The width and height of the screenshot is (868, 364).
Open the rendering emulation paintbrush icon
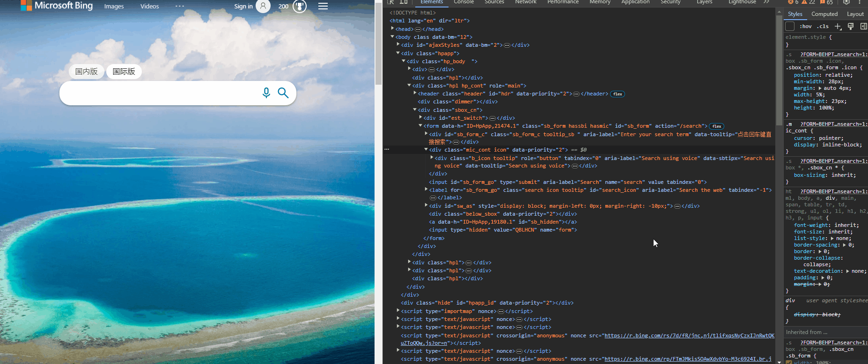(851, 26)
